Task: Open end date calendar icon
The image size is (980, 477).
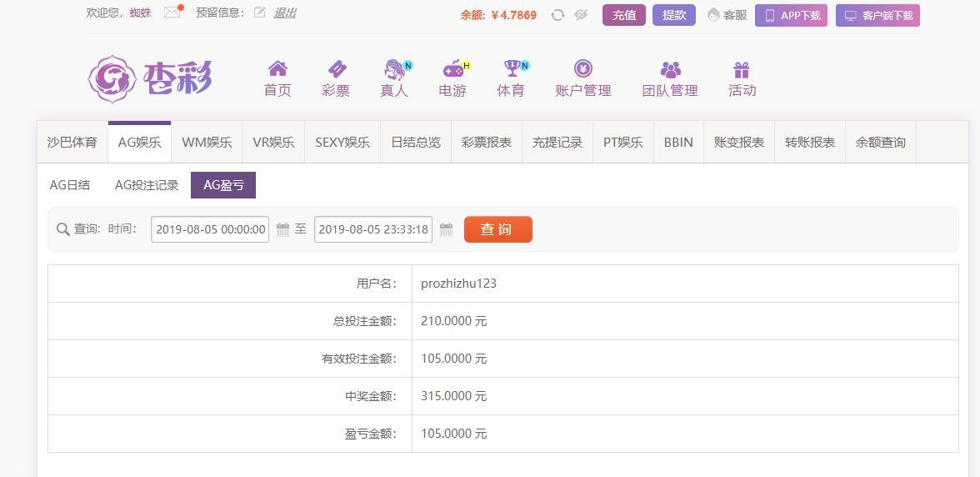Action: click(x=446, y=229)
